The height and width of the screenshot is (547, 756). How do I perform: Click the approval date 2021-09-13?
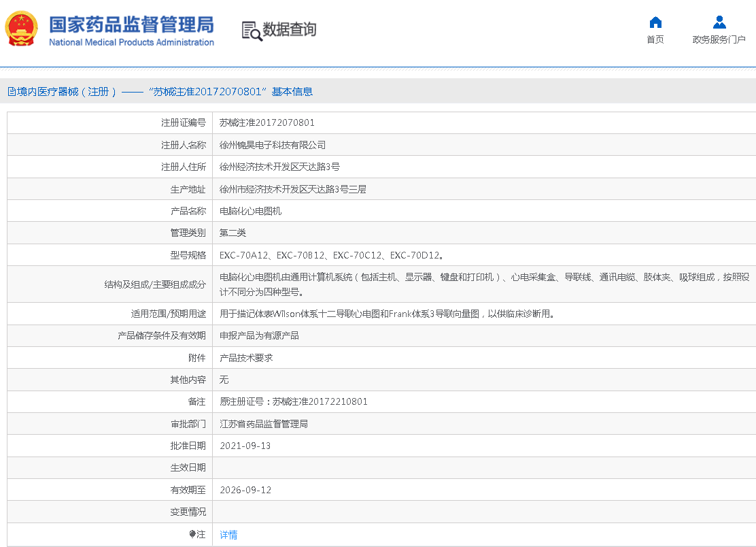coord(245,446)
